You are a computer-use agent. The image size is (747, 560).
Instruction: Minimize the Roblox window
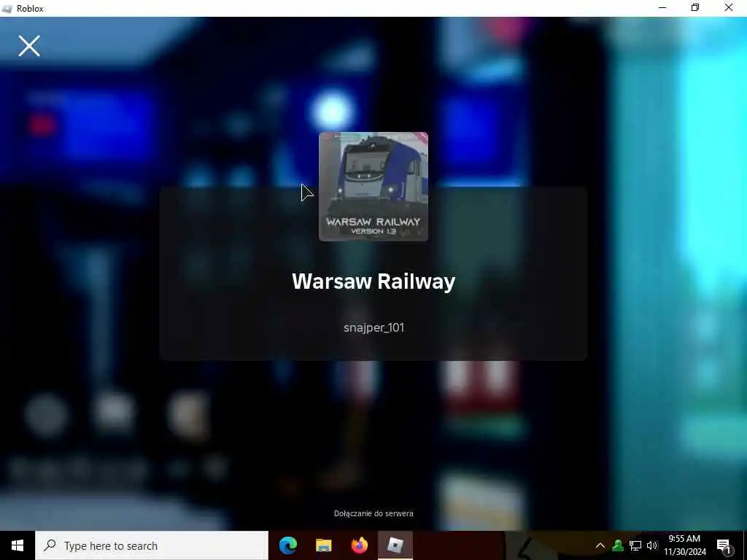pos(662,8)
